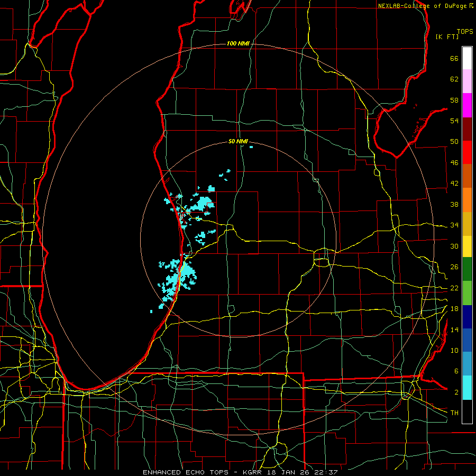Click the '[K FT]' units label
The width and height of the screenshot is (476, 476).
[447, 37]
